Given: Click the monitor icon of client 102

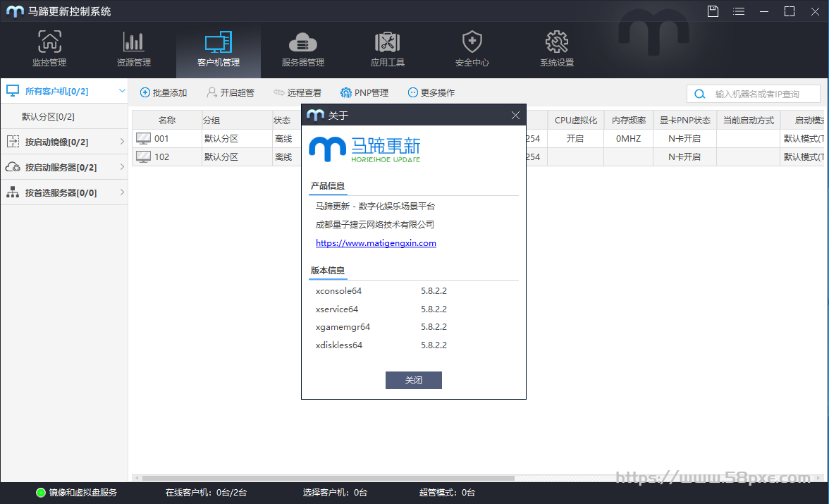Looking at the screenshot, I should click(x=143, y=156).
